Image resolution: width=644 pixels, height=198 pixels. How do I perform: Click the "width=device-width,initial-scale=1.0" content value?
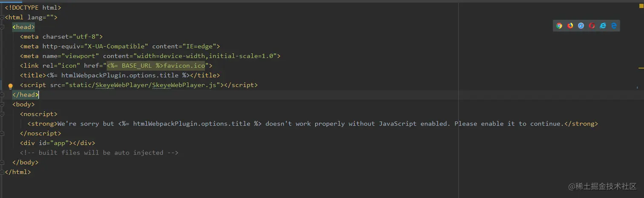pyautogui.click(x=205, y=56)
